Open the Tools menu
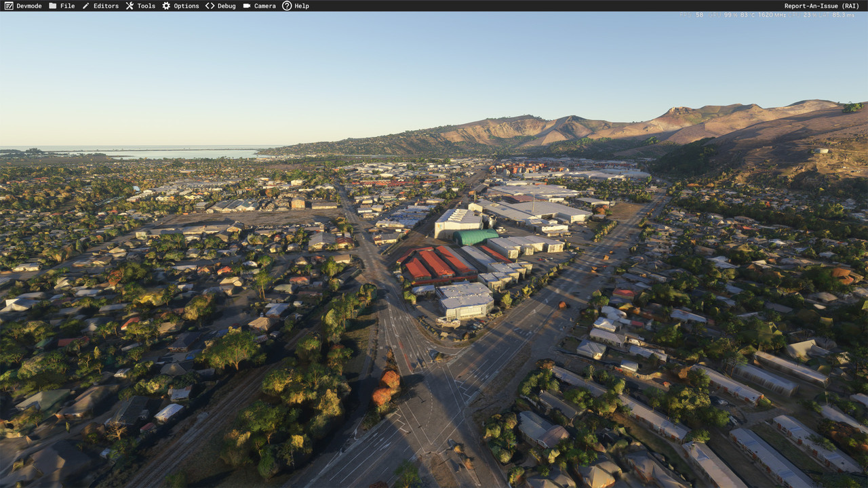Image resolution: width=868 pixels, height=488 pixels. pyautogui.click(x=140, y=5)
